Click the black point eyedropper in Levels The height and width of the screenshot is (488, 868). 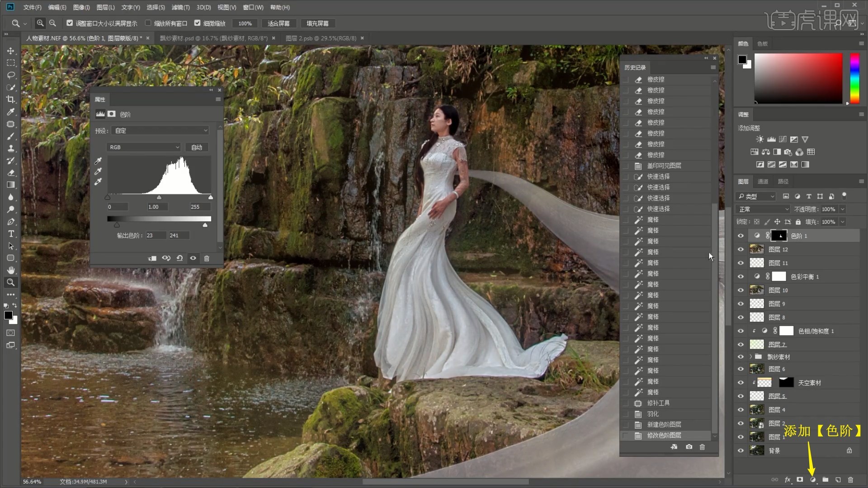[98, 161]
